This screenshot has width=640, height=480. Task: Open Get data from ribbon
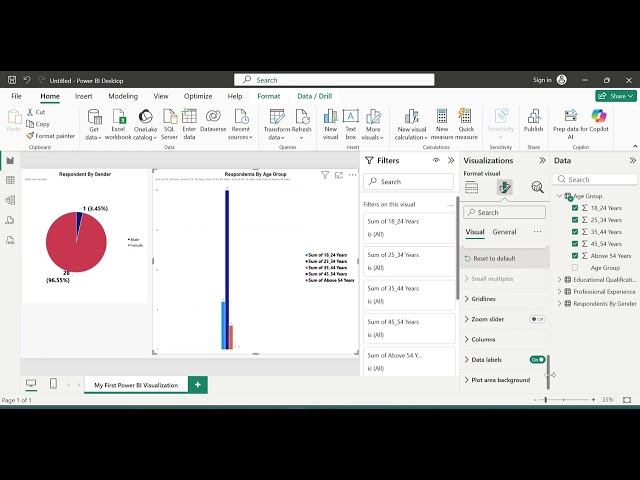pyautogui.click(x=94, y=124)
